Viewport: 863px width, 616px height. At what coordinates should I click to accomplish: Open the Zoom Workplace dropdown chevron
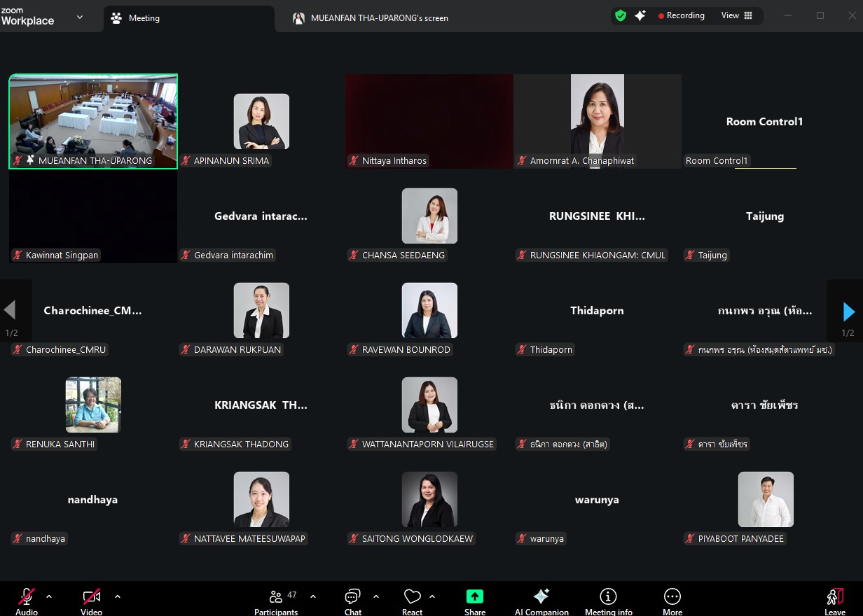click(x=80, y=17)
